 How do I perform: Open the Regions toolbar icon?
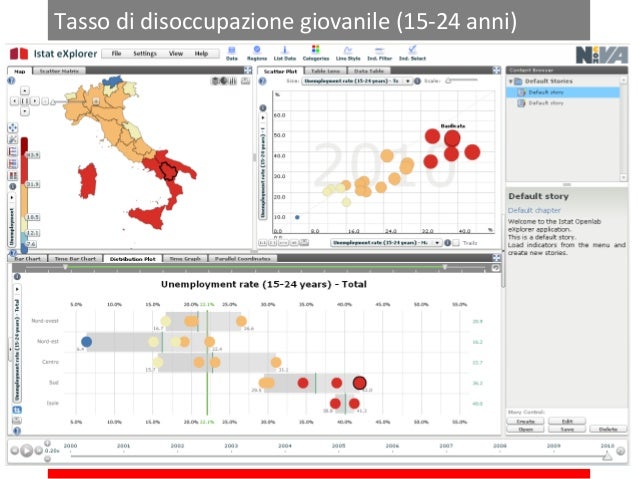[x=257, y=53]
